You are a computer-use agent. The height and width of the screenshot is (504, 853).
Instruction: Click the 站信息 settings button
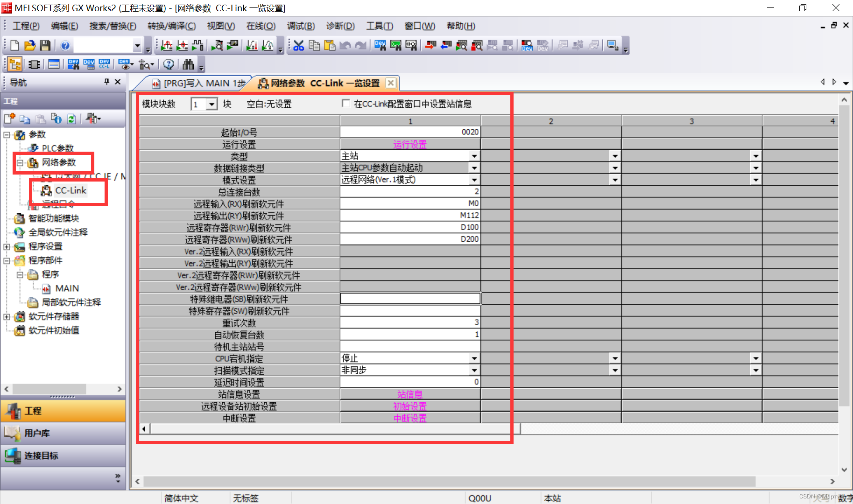click(x=410, y=394)
